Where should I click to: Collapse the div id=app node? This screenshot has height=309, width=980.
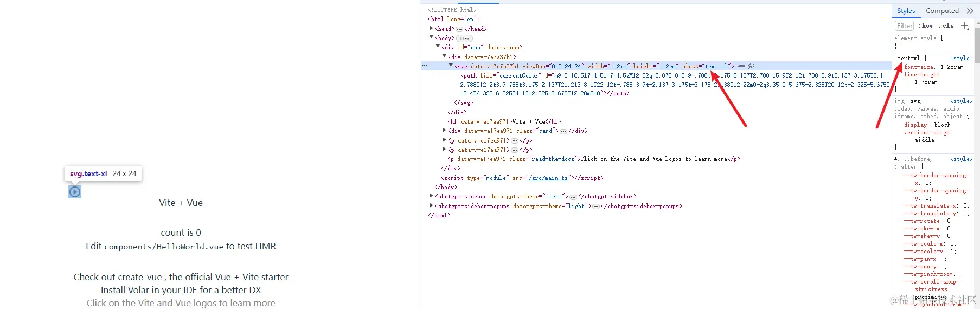pyautogui.click(x=438, y=47)
